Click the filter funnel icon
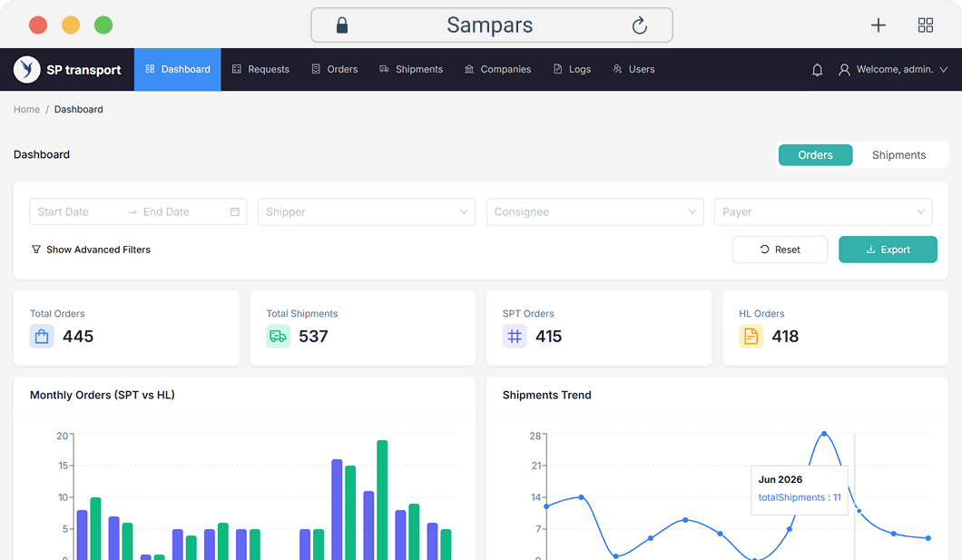 36,250
